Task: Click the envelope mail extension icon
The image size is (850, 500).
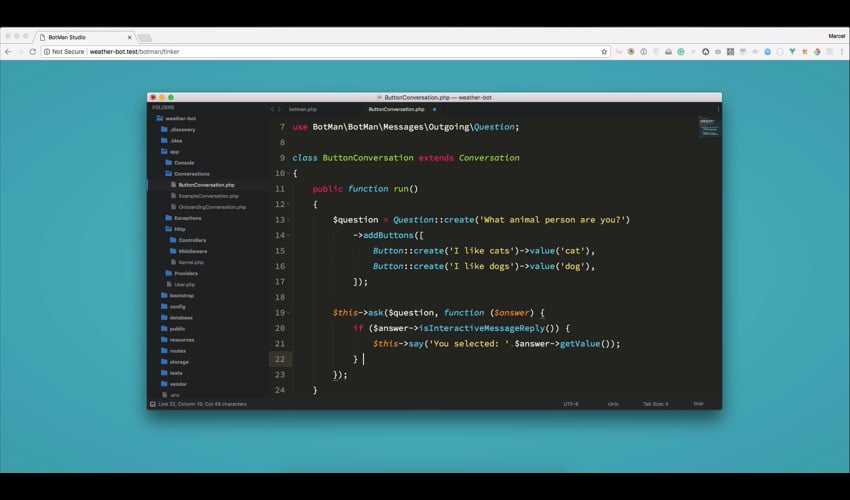Action: pos(668,52)
